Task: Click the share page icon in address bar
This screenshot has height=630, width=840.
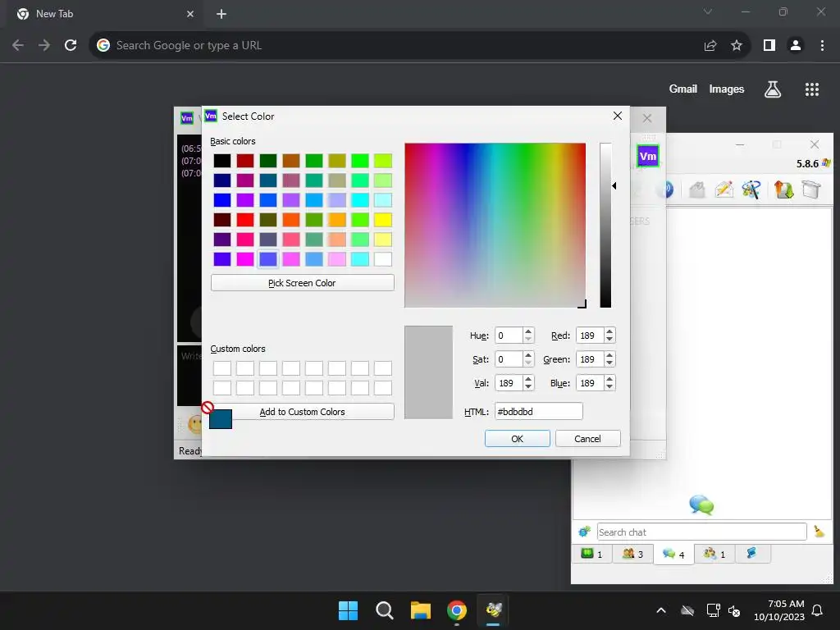Action: (x=710, y=46)
